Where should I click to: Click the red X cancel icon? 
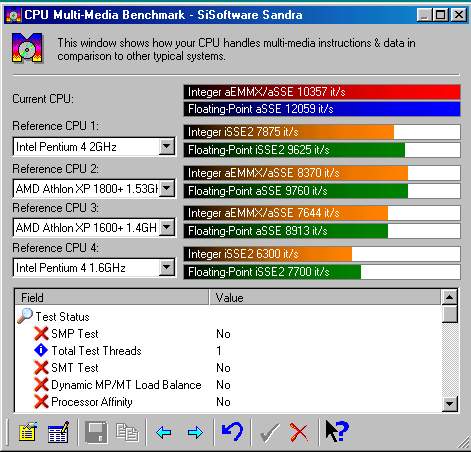point(299,433)
